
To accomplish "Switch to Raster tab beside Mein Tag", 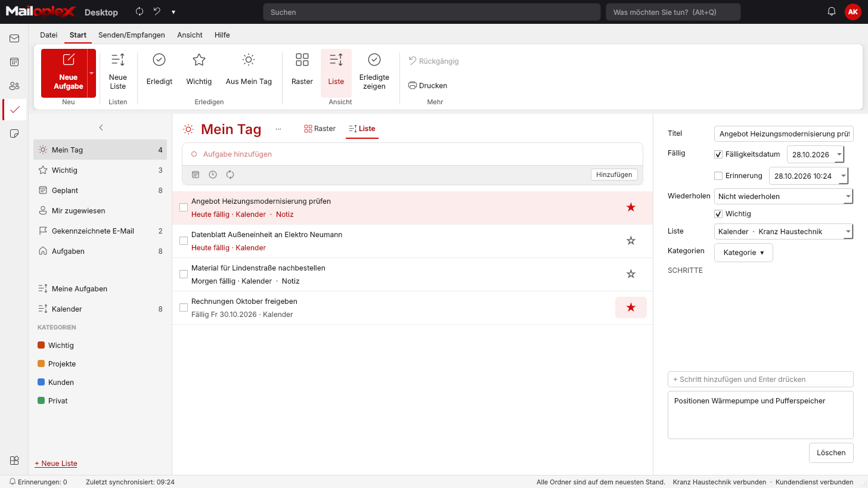I will tap(320, 129).
